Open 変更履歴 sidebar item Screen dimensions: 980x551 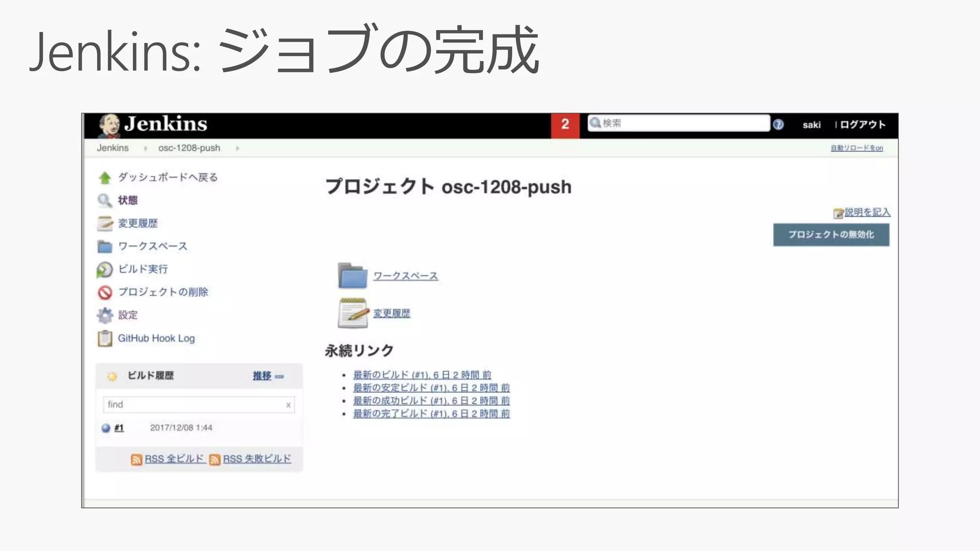pos(138,223)
